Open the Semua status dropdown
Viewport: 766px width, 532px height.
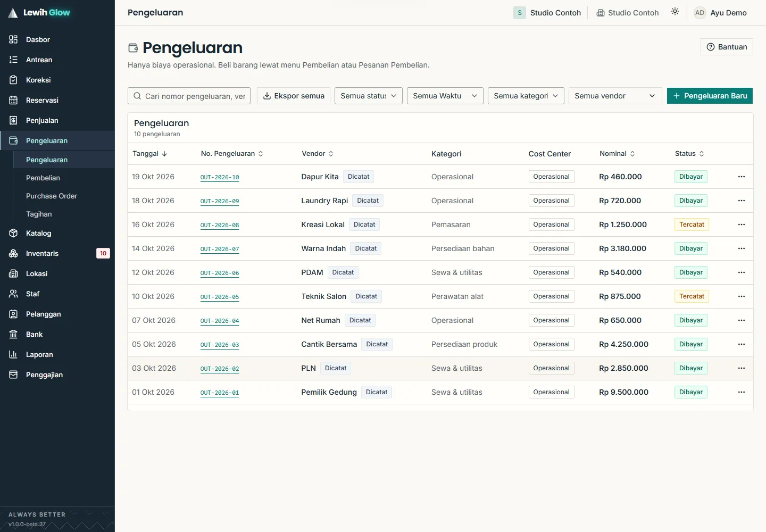coord(369,96)
